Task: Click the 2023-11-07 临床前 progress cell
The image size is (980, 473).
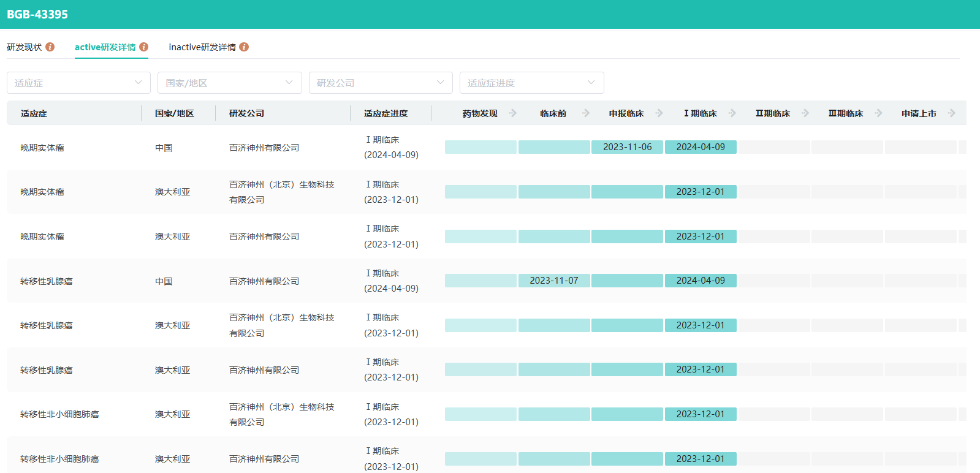Action: (x=554, y=281)
